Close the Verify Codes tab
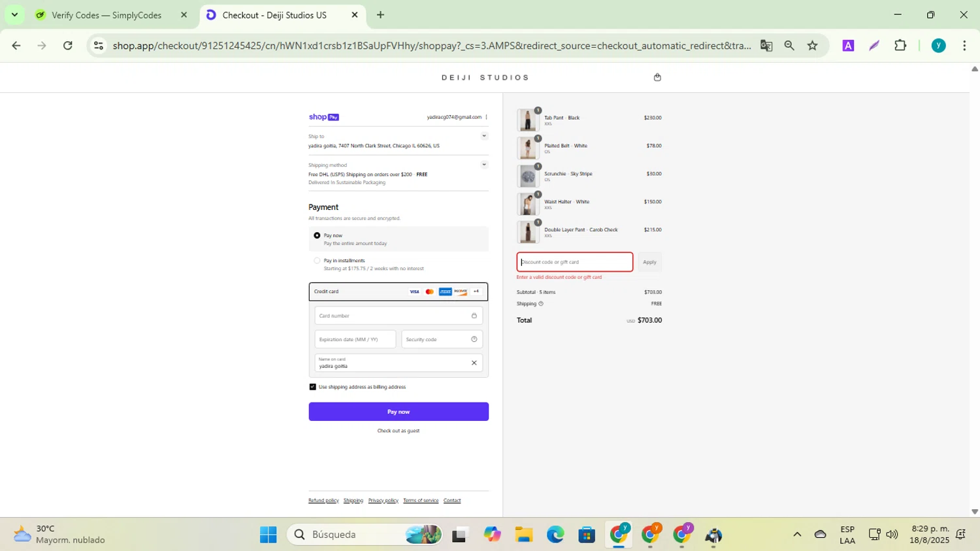The height and width of the screenshot is (551, 980). [x=184, y=15]
